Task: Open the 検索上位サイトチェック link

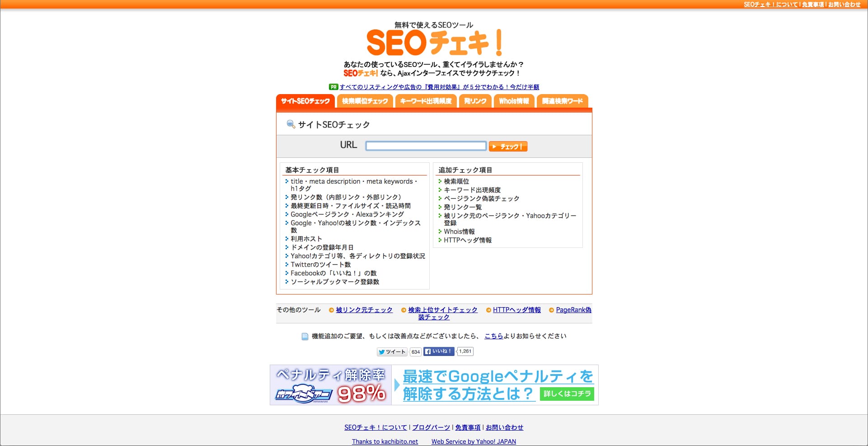Action: (443, 310)
